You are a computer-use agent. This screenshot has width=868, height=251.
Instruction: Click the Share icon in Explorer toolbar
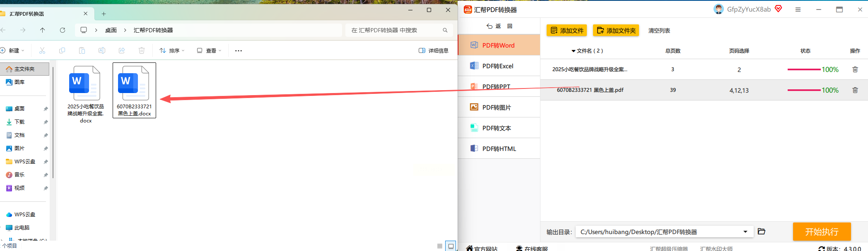[x=122, y=50]
